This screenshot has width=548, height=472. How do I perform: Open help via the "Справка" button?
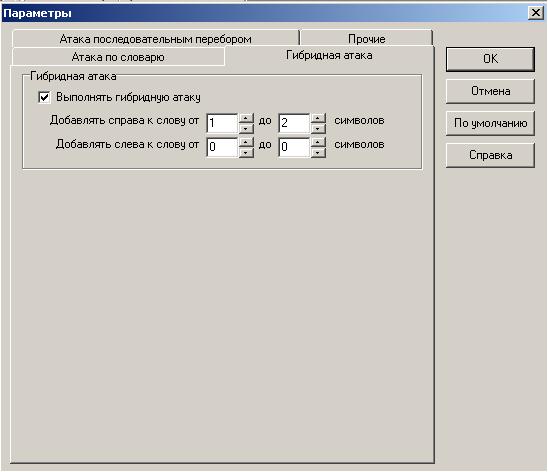(490, 155)
